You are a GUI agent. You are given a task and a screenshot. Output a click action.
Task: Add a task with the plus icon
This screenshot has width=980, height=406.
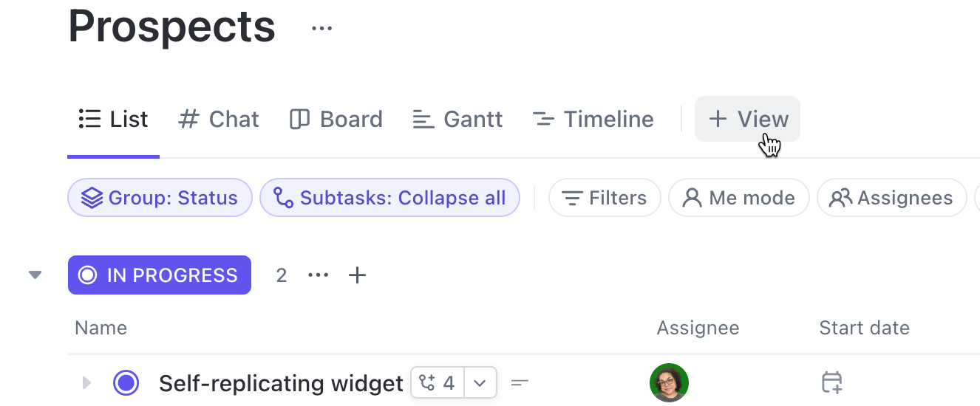pos(358,275)
